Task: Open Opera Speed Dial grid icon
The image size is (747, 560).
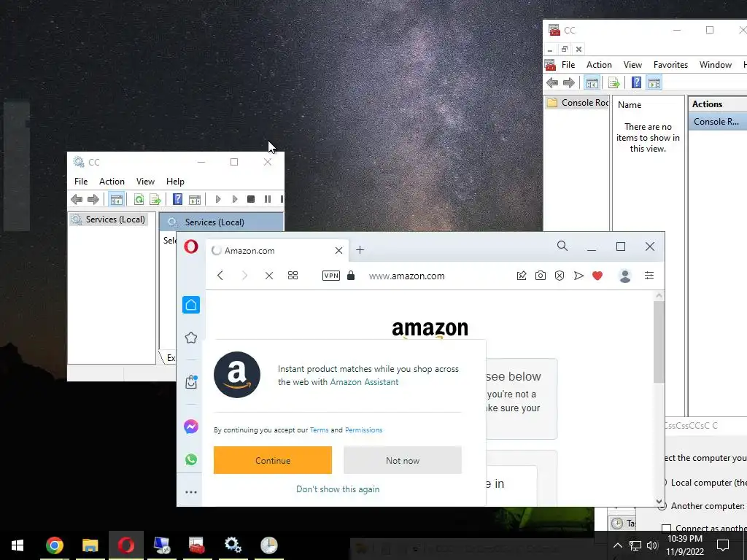Action: [x=293, y=276]
